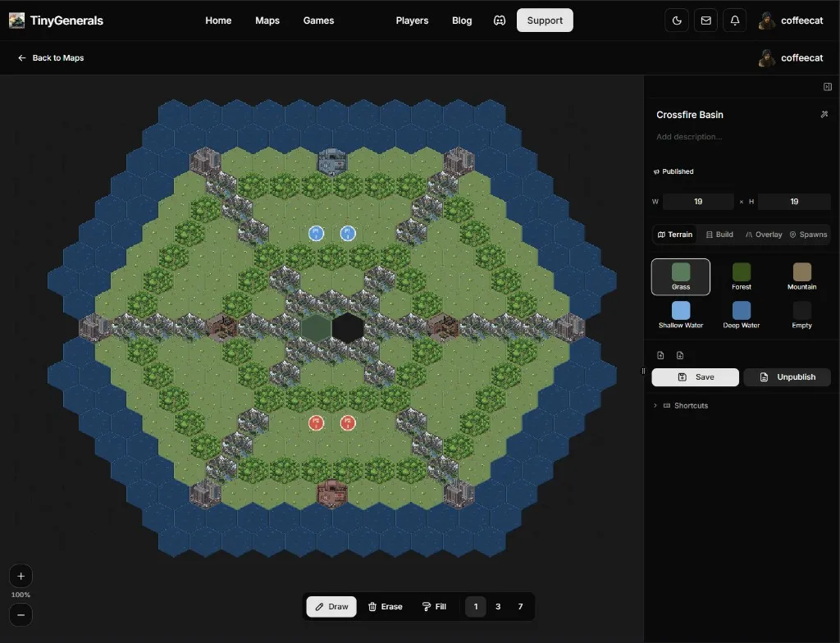The image size is (840, 643).
Task: Activate the Fill bucket tool
Action: pyautogui.click(x=435, y=606)
